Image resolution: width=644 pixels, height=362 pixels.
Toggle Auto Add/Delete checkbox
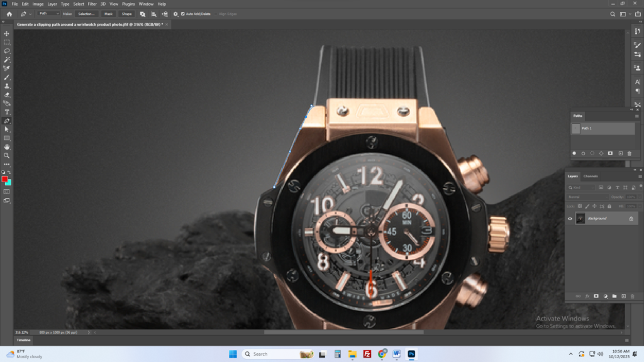pos(183,13)
